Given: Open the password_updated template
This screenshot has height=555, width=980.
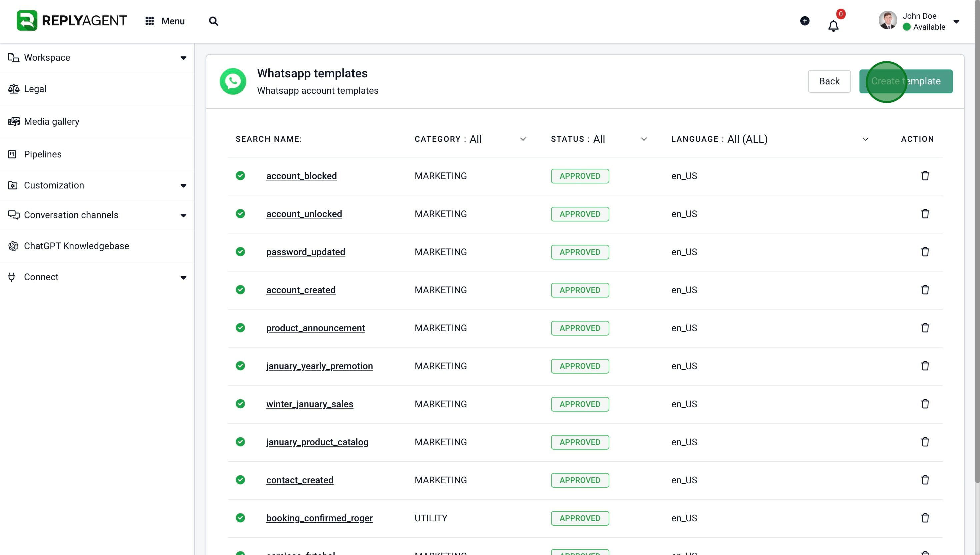Looking at the screenshot, I should click(305, 252).
